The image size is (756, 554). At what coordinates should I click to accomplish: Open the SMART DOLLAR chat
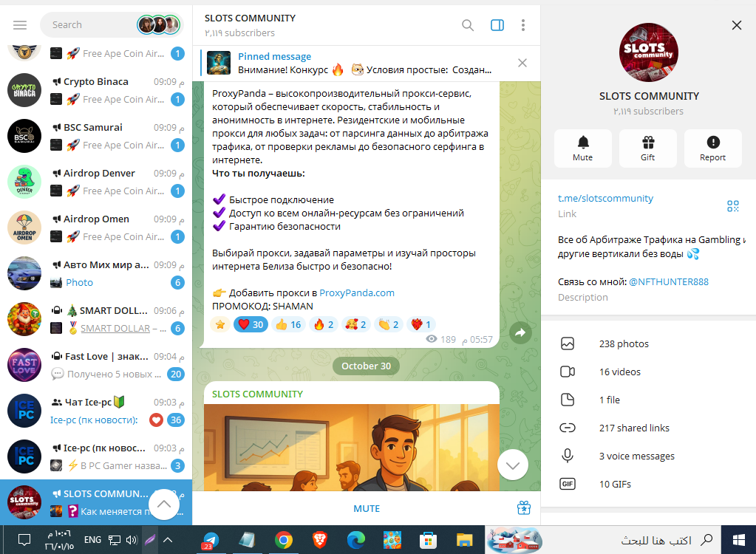pos(96,319)
